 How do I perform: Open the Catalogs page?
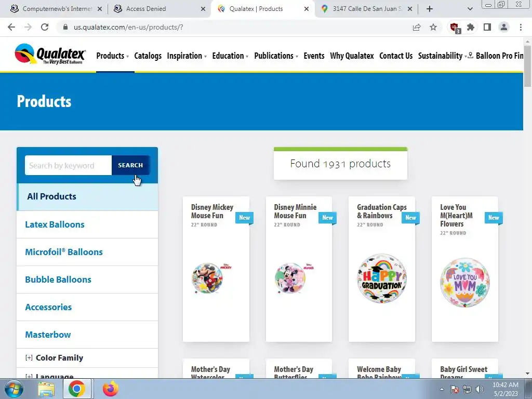coord(148,56)
